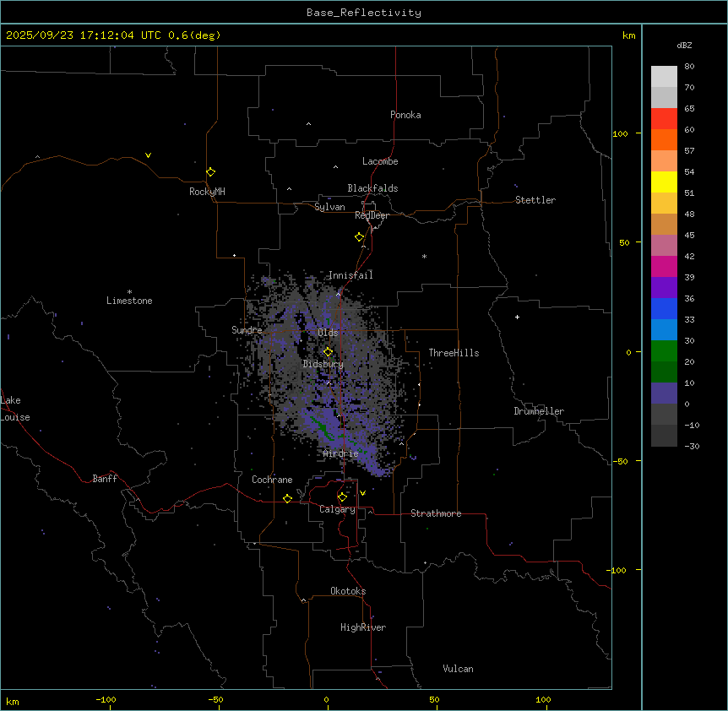This screenshot has width=728, height=711.
Task: Select the Vulcan label near the bottom
Action: click(458, 669)
